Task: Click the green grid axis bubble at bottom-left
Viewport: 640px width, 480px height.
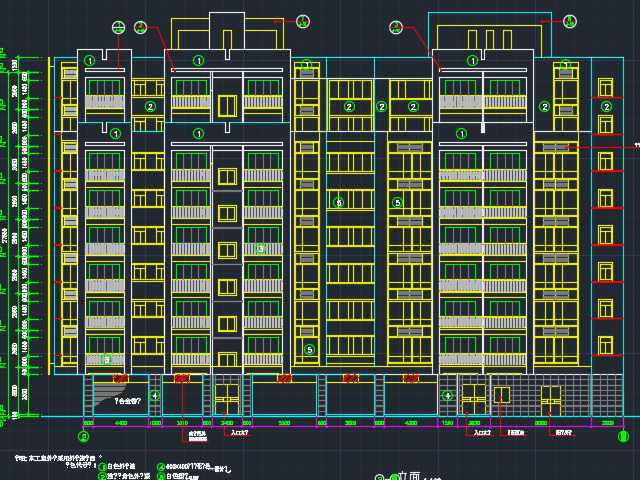Action: point(84,437)
